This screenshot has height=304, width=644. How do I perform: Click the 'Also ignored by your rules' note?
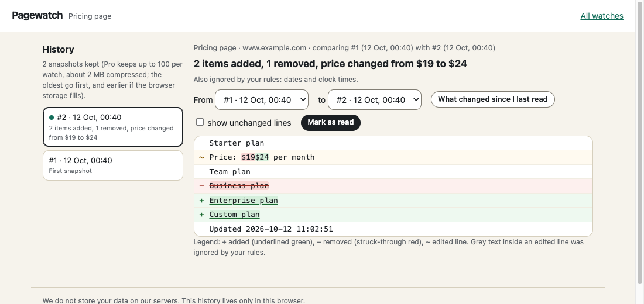(276, 79)
